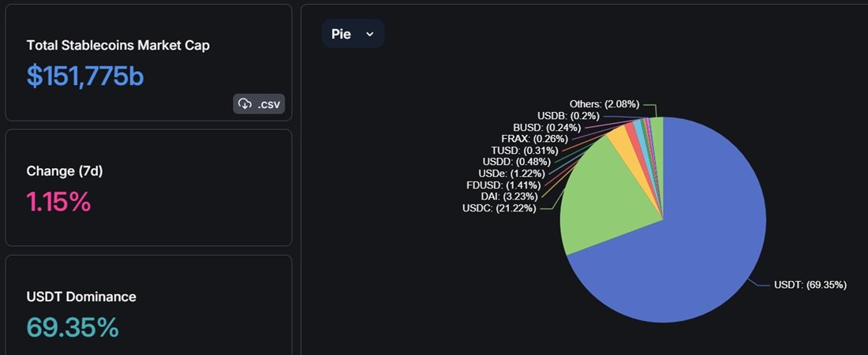868x355 pixels.
Task: Click the USDC: (21.22%) chart label
Action: (x=499, y=209)
